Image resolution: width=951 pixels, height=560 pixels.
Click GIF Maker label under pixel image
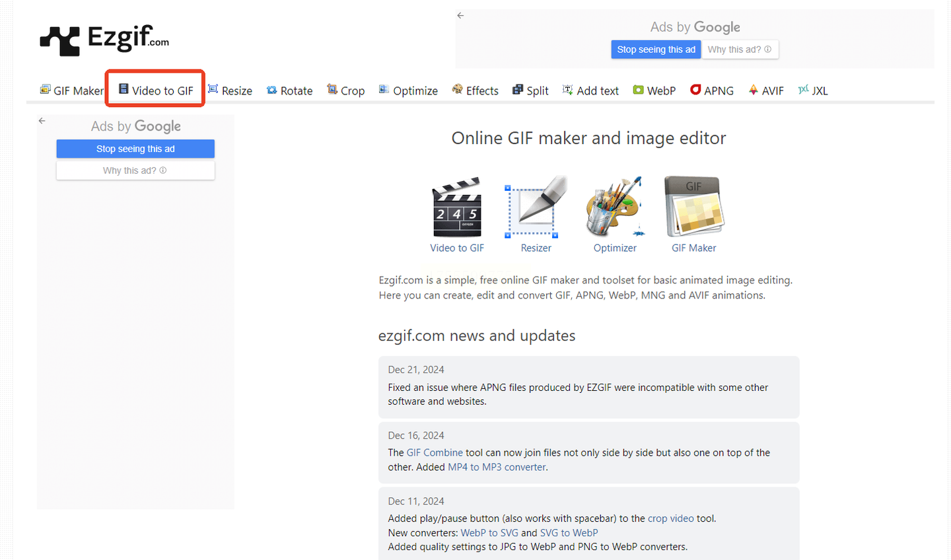point(694,248)
